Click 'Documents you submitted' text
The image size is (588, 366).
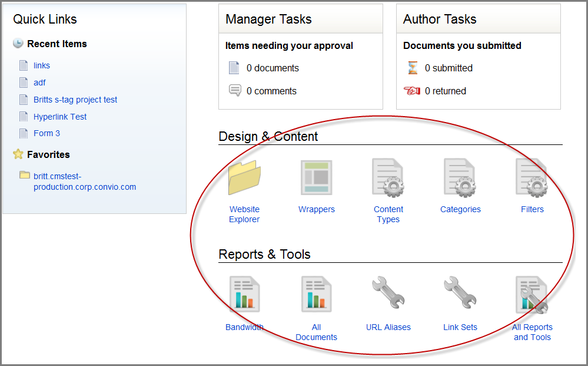[462, 45]
